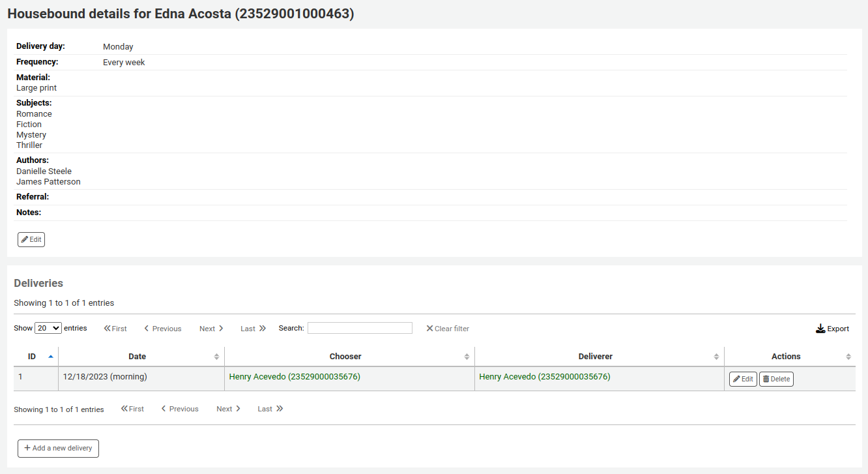This screenshot has height=474, width=868.
Task: Go to Last page in bottom pagination
Action: coord(270,409)
